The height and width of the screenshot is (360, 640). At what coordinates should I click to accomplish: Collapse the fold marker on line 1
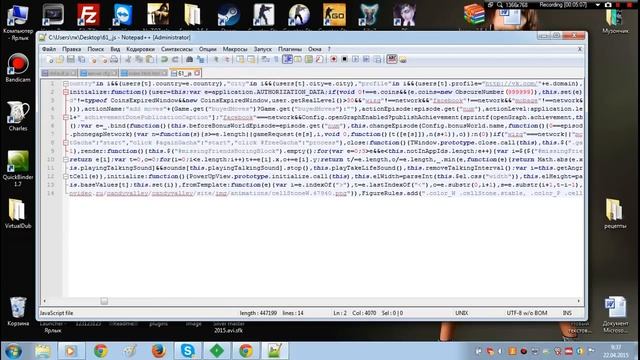coord(65,84)
